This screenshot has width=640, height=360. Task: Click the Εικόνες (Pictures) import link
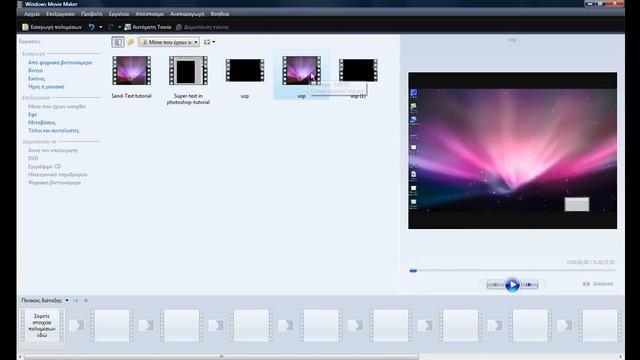point(36,79)
